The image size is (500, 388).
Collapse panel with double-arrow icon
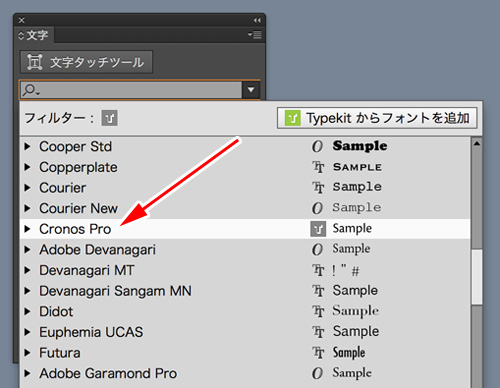pyautogui.click(x=257, y=20)
